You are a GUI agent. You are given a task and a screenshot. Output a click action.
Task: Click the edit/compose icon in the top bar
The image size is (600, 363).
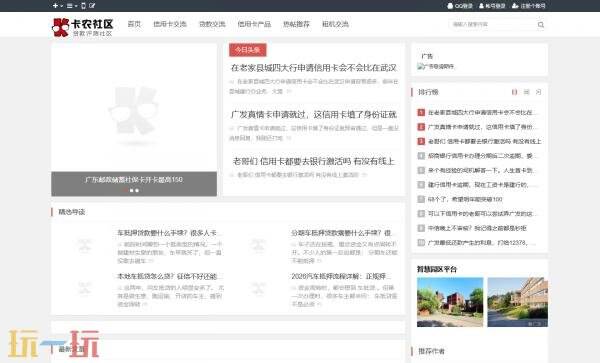92,6
